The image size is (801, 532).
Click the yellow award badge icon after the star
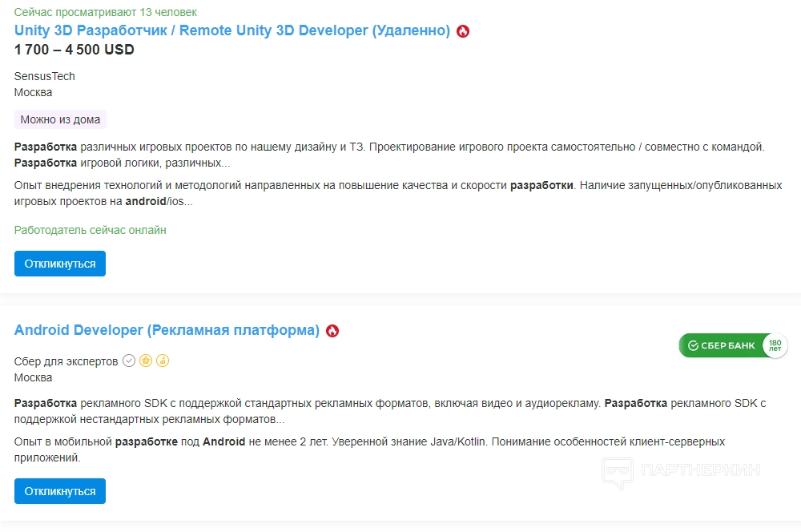tap(163, 361)
